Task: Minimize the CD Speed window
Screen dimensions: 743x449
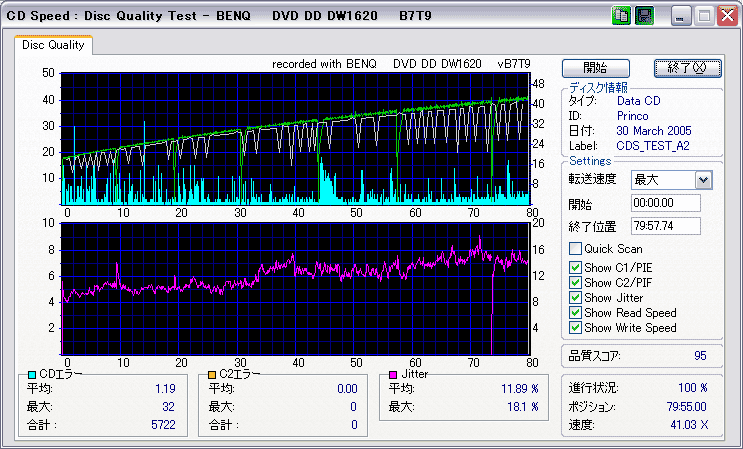Action: pos(681,15)
